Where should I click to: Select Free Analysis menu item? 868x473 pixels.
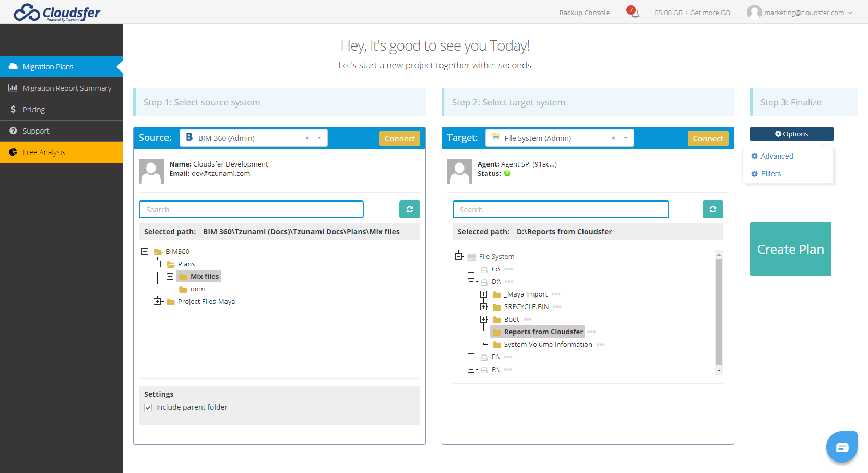pyautogui.click(x=61, y=152)
